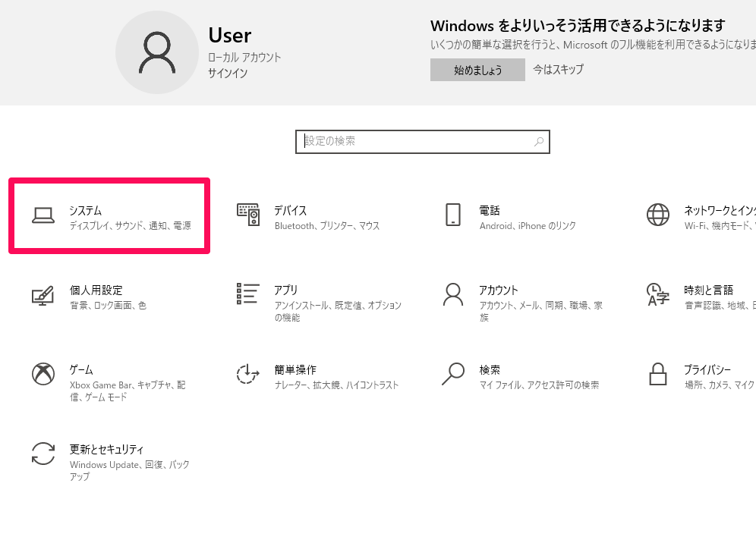Select the ゲーム category title
The height and width of the screenshot is (559, 756).
coord(81,369)
